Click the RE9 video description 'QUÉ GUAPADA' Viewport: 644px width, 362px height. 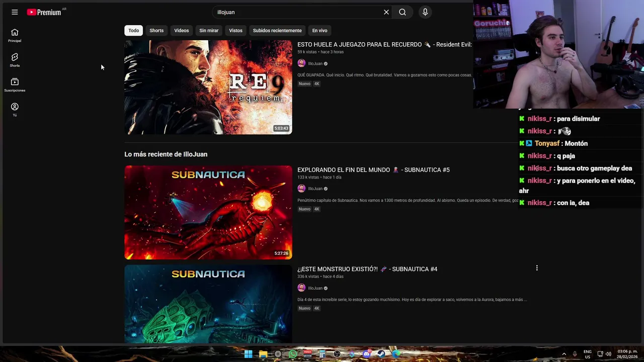point(384,75)
